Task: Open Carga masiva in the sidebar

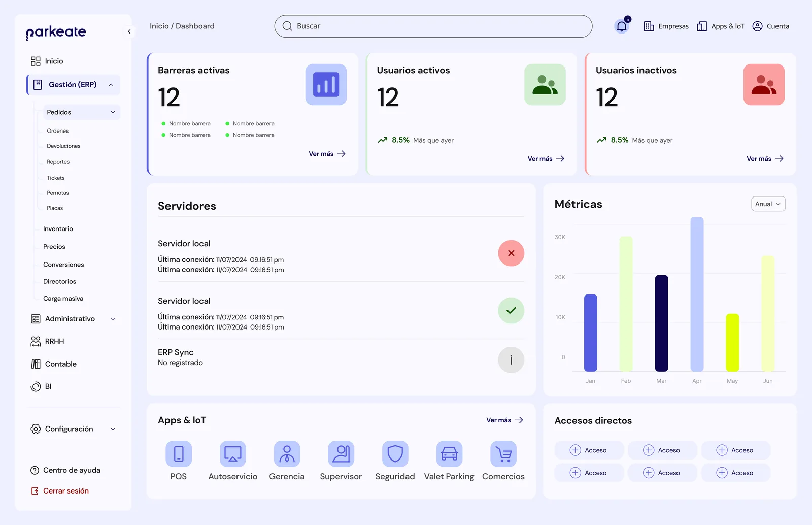Action: pyautogui.click(x=63, y=299)
